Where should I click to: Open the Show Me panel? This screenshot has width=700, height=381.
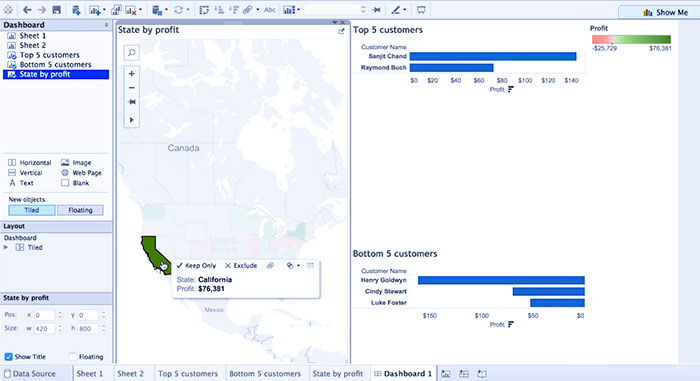[665, 13]
